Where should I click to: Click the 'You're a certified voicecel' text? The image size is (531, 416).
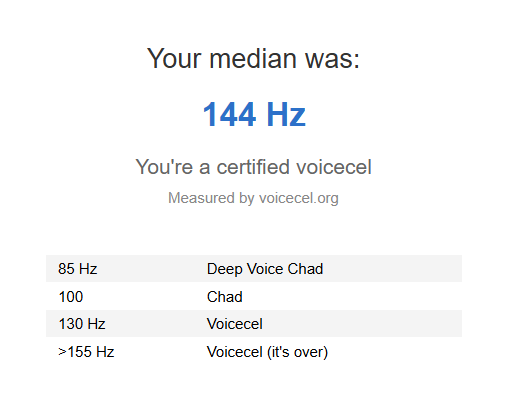point(253,167)
